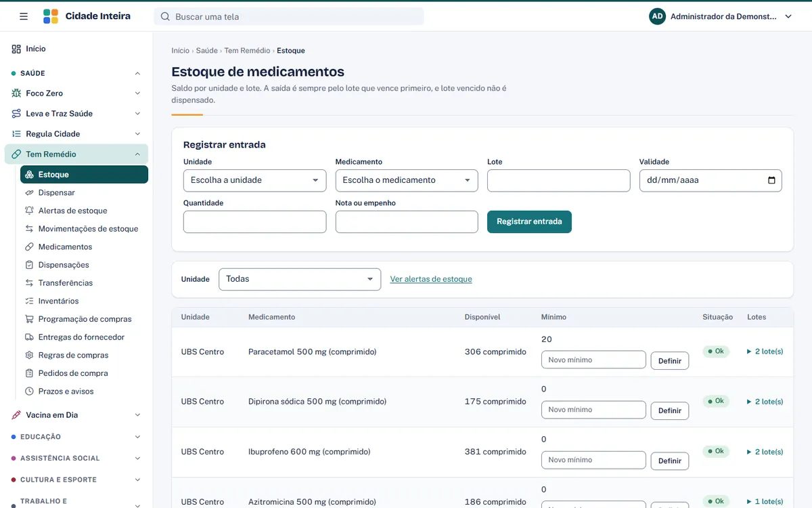Screen dimensions: 812x508
Task: Click the Saúde breadcrumb link
Action: click(x=207, y=51)
